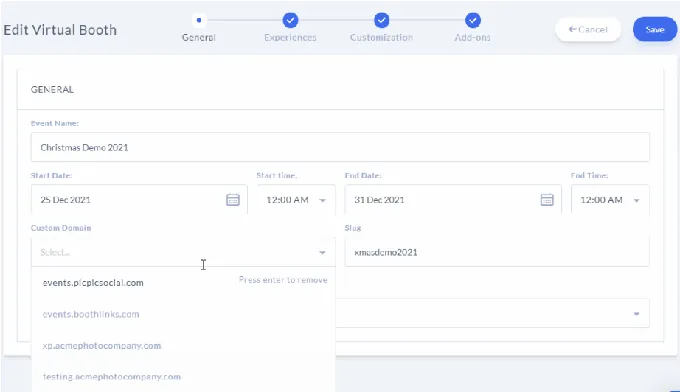Collapse the Custom Domain dropdown arrow
The width and height of the screenshot is (680, 392).
pyautogui.click(x=322, y=252)
